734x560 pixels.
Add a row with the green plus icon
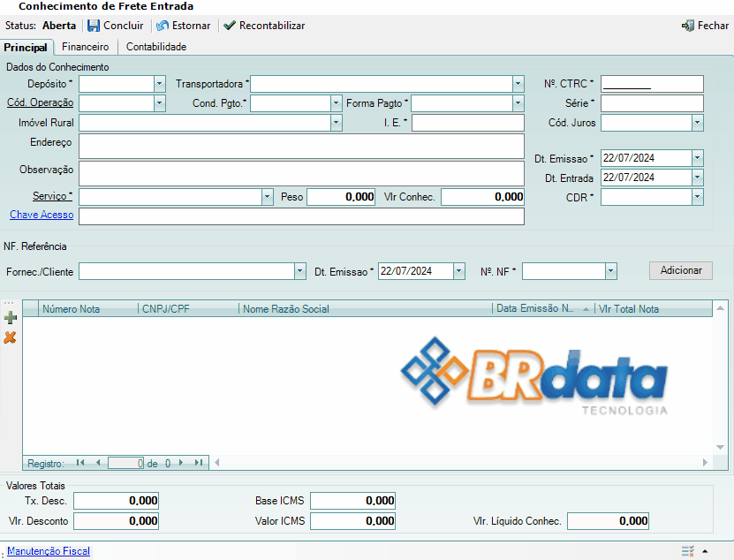click(11, 318)
